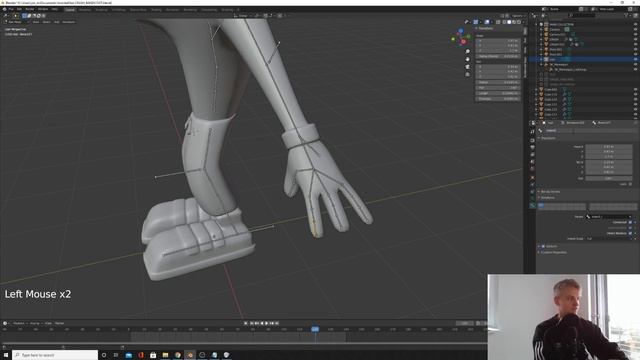Expand the highlighted outliner row arrow
The width and height of the screenshot is (640, 360).
[x=542, y=59]
